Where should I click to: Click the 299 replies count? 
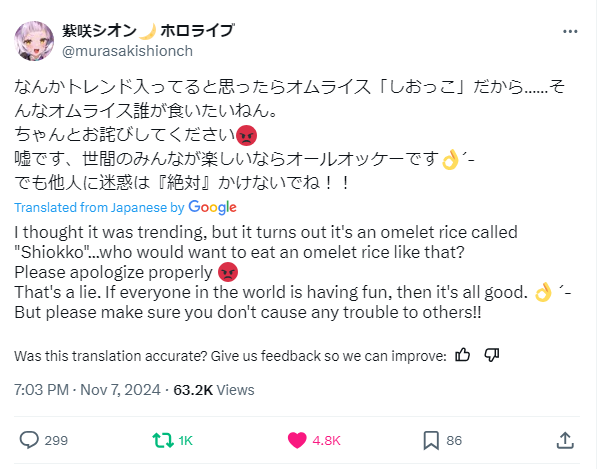(56, 440)
